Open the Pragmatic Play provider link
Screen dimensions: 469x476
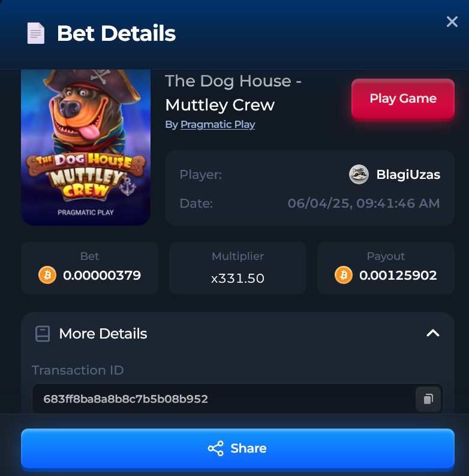coord(218,124)
